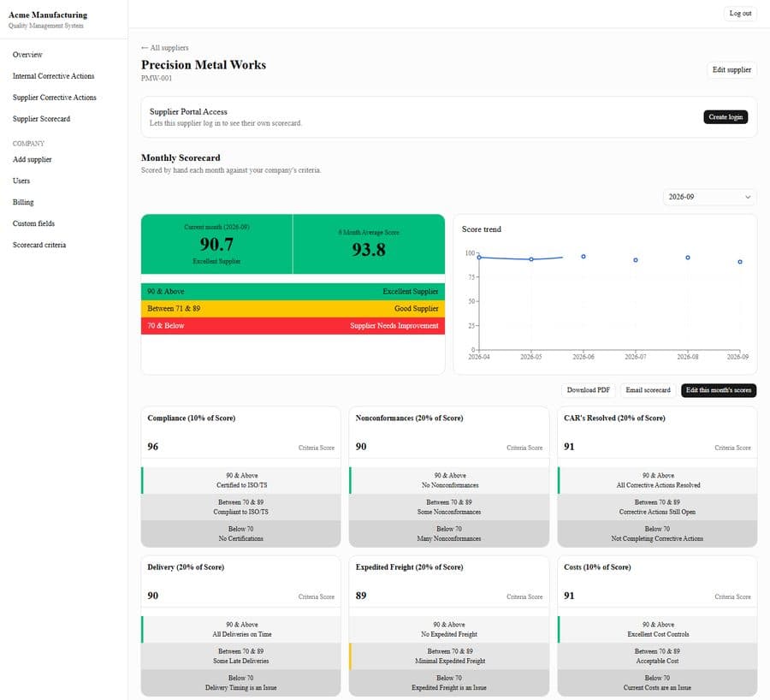Image resolution: width=770 pixels, height=700 pixels.
Task: Open Scorecard criteria settings
Action: [39, 245]
